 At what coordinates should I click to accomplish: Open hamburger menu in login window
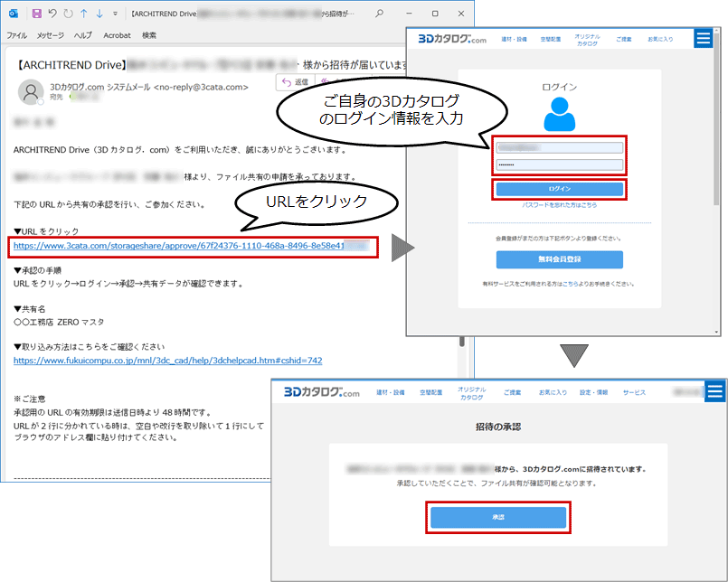pos(704,38)
